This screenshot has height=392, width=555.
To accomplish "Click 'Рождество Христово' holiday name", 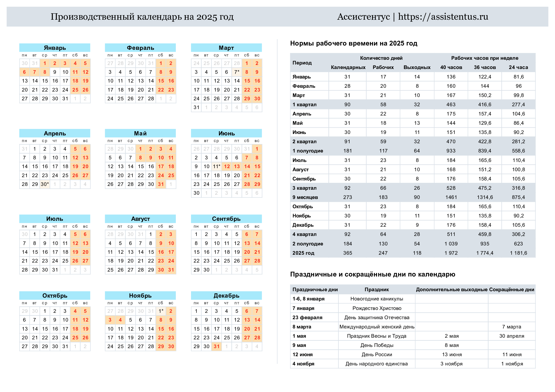I will 377,308.
